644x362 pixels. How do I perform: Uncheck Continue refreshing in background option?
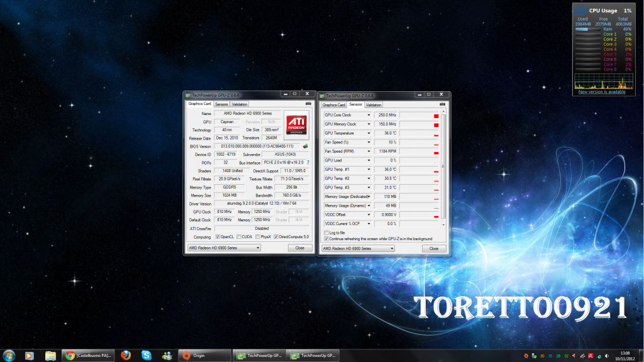(x=326, y=239)
